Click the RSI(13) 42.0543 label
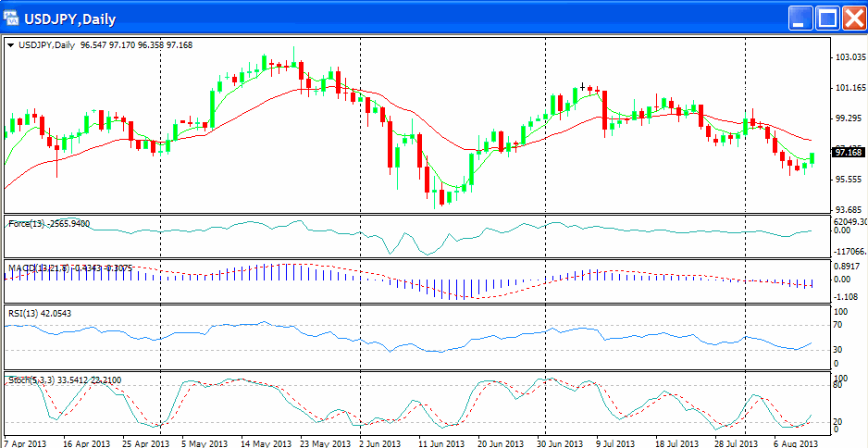Viewport: 868px width, 448px height. click(39, 313)
